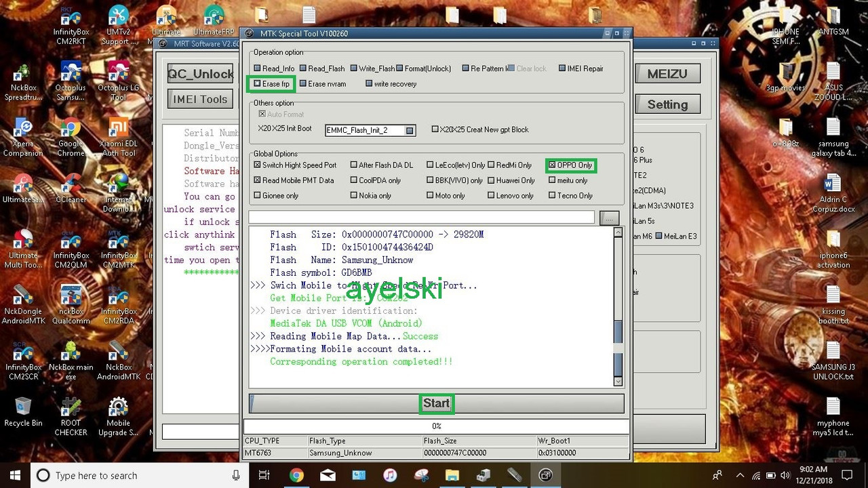This screenshot has height=488, width=868.
Task: Click IMEI Tools in MRT Software window
Action: click(x=200, y=99)
